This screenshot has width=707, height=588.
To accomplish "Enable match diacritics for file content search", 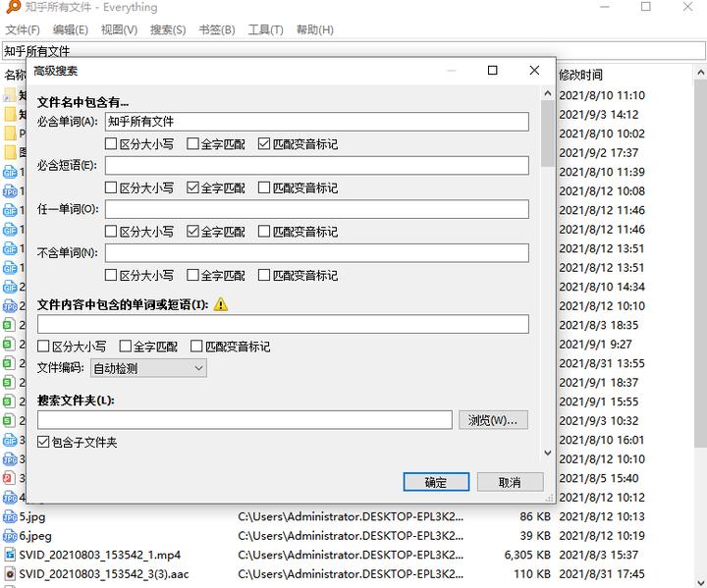I will coord(196,347).
